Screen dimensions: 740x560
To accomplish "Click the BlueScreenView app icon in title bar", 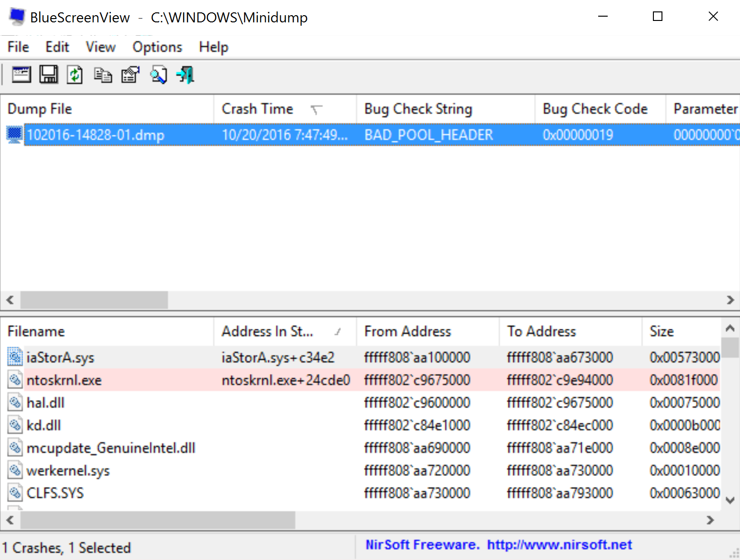I will (17, 17).
